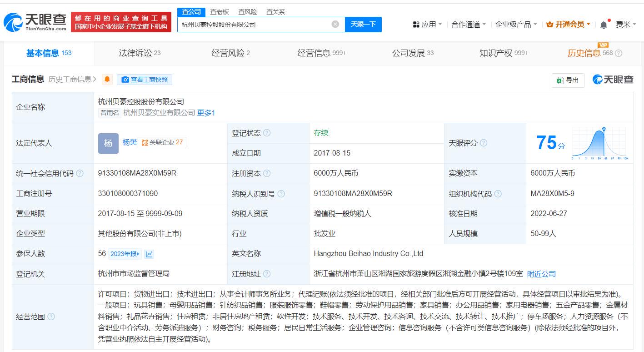This screenshot has width=644, height=352.
Task: Click help icon beside 历史信息 568
Action: pos(619,53)
